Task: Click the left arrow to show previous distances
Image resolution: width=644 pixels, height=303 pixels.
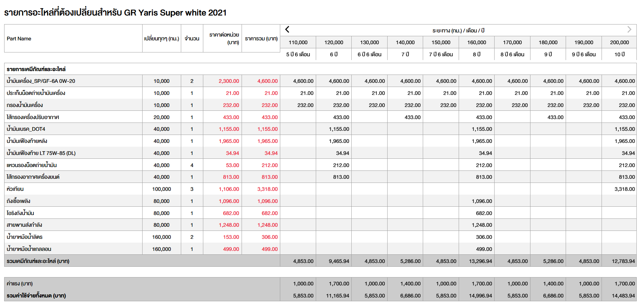Action: click(x=287, y=30)
